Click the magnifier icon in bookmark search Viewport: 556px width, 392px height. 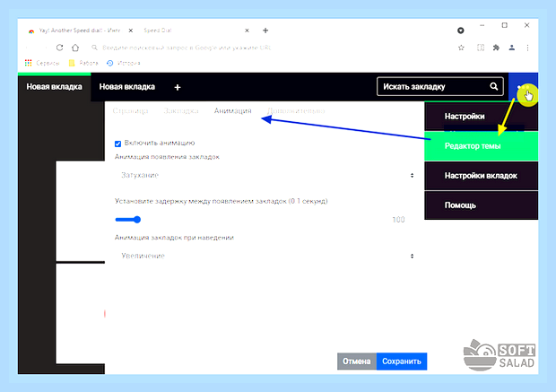[x=493, y=86]
